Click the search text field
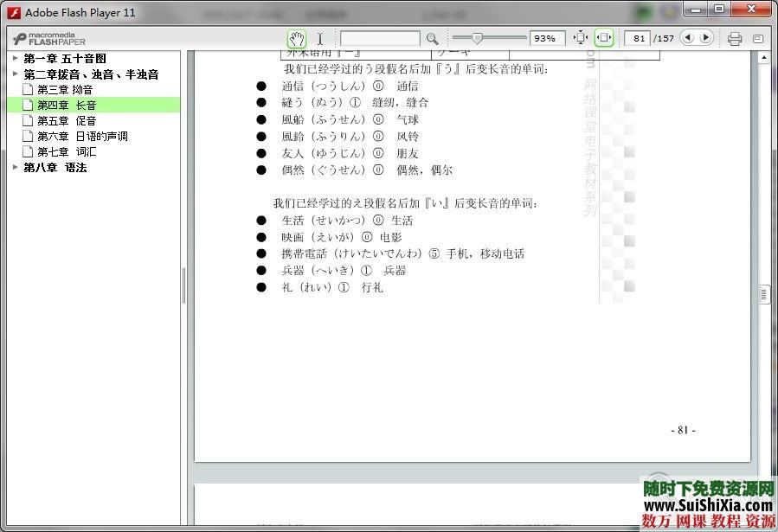 (x=379, y=38)
